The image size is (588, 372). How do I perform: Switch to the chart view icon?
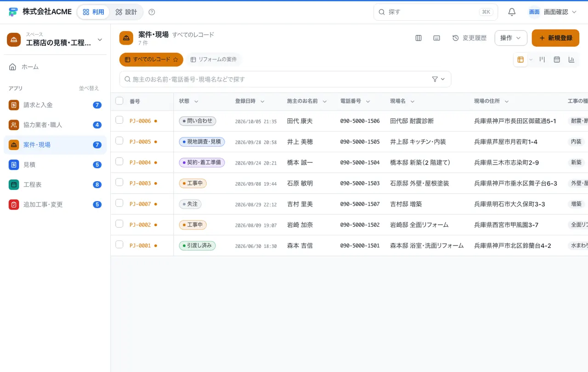[571, 59]
